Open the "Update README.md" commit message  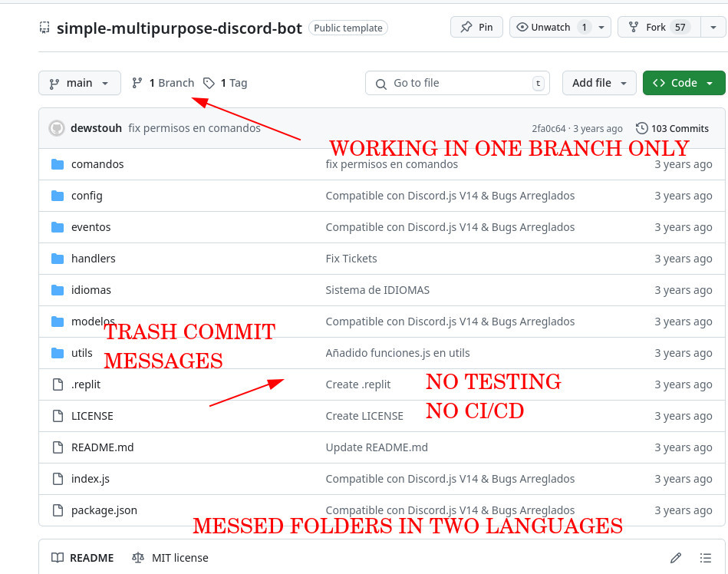point(377,447)
